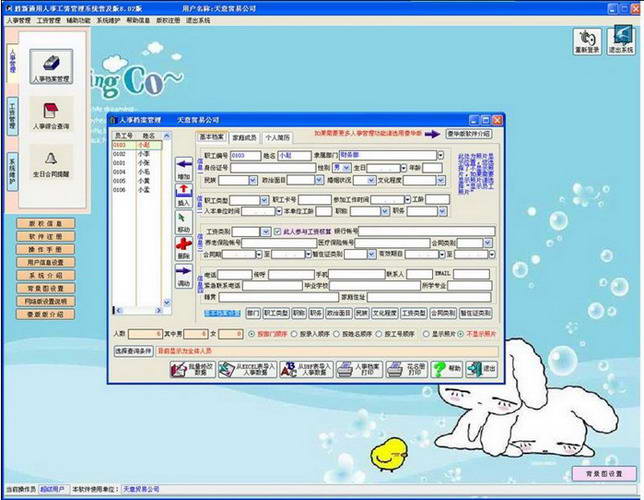Select the 系统维护 vertical sidebar tab
Image resolution: width=644 pixels, height=500 pixels.
(x=13, y=172)
